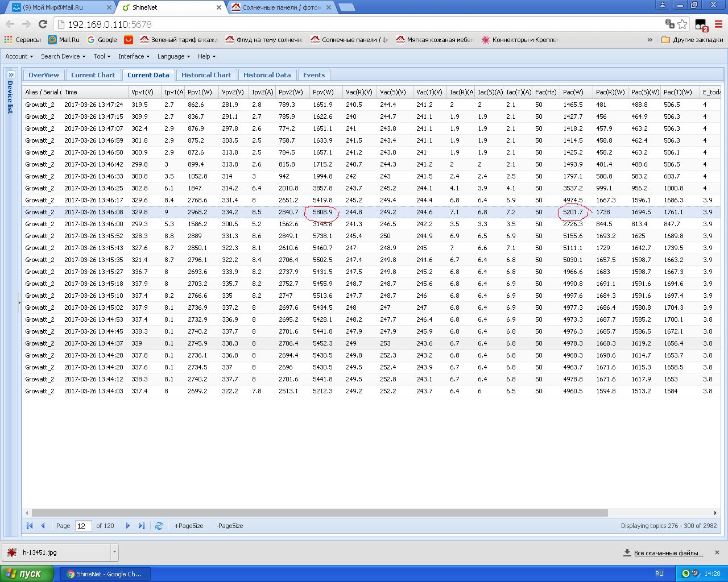Click the horizontal scrollbar of the grid

320,513
